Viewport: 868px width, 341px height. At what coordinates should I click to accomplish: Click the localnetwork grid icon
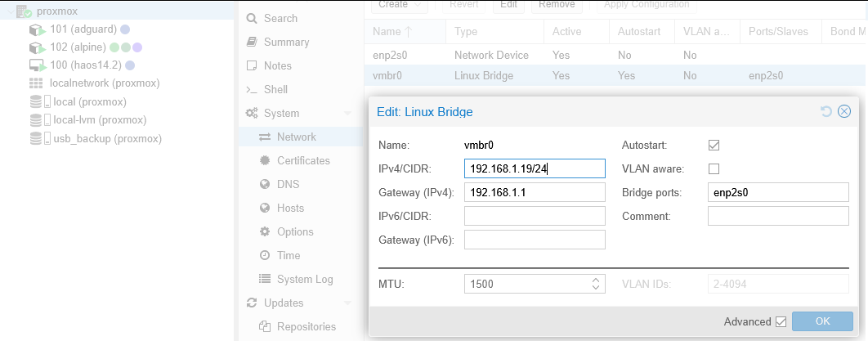36,83
